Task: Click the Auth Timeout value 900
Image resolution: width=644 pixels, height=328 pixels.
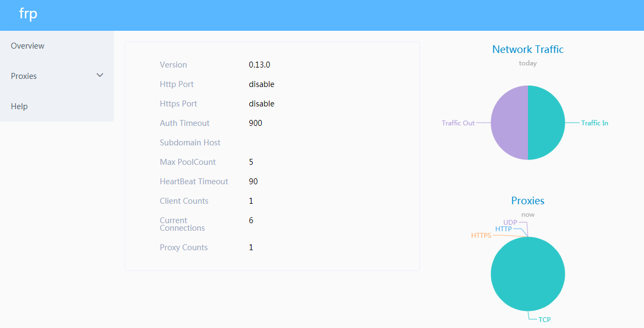Action: (x=255, y=123)
